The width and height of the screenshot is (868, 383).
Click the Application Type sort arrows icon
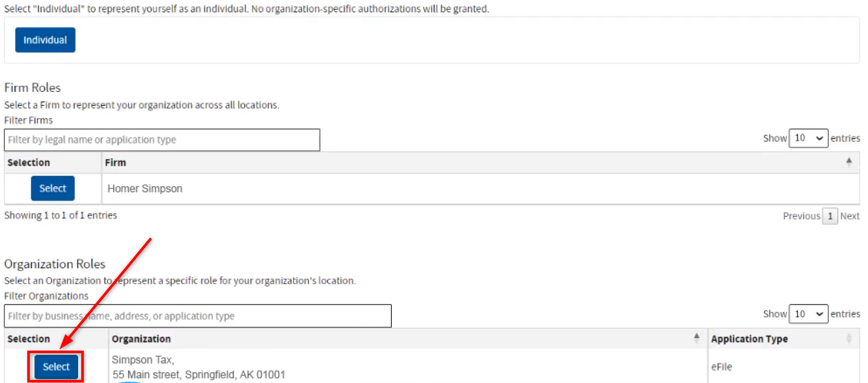click(848, 338)
